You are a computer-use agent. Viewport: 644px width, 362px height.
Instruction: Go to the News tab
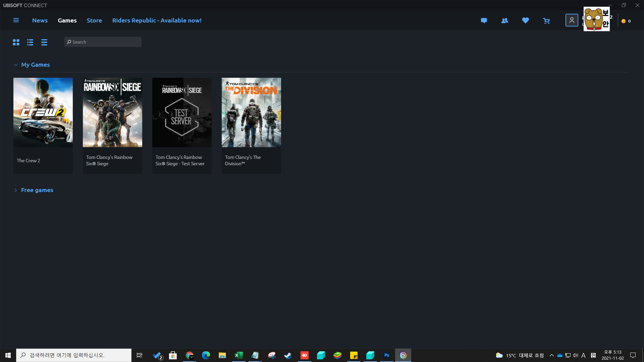click(40, 20)
